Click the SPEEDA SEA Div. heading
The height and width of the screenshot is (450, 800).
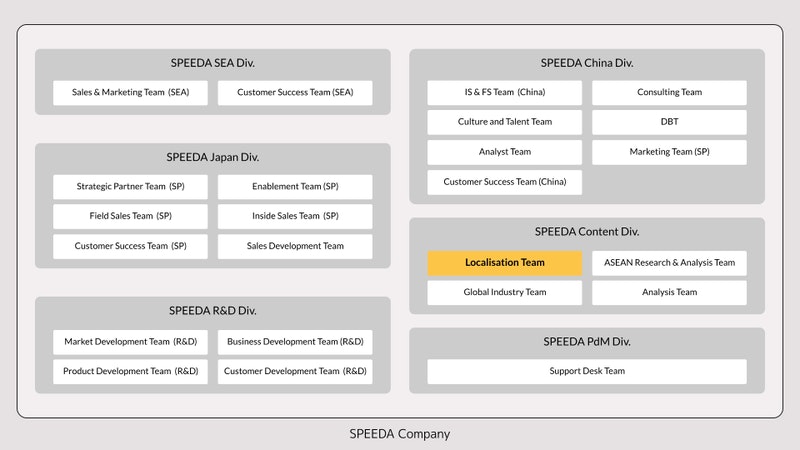pos(213,63)
